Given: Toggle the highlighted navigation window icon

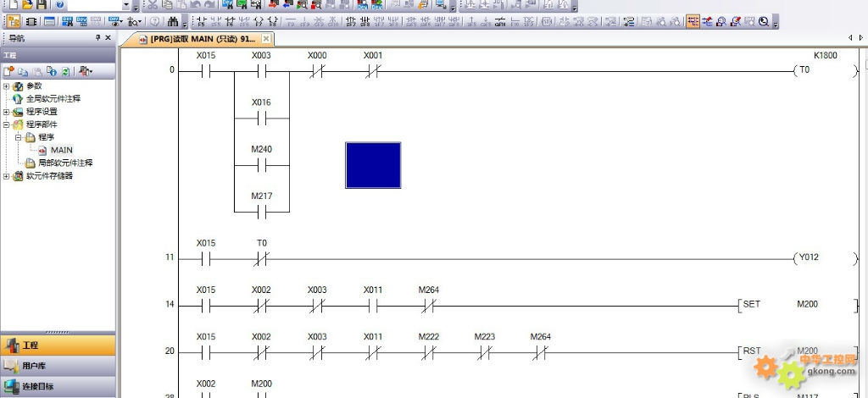Looking at the screenshot, I should pos(14,21).
